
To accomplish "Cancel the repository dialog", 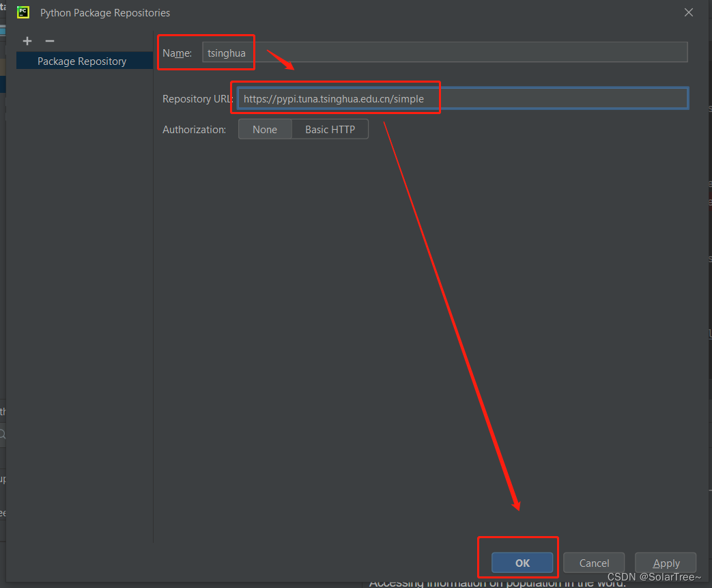I will (x=594, y=563).
